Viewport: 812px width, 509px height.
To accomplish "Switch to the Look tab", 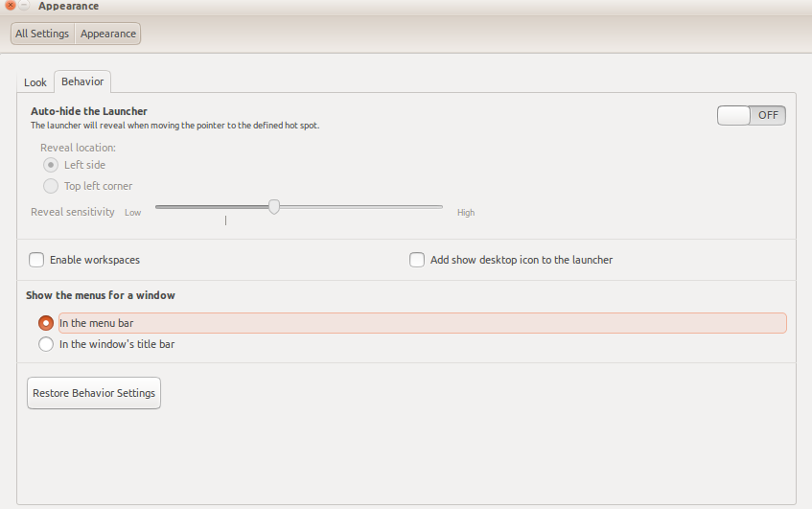I will 35,82.
